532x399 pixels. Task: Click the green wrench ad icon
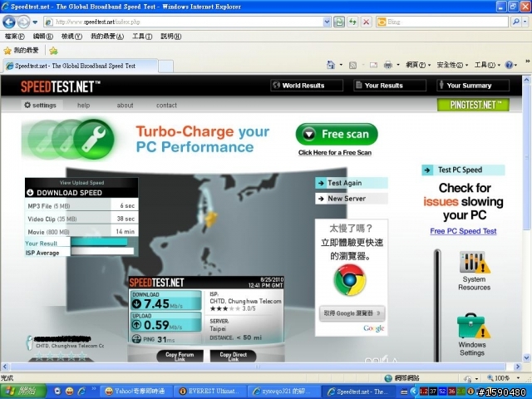point(93,139)
